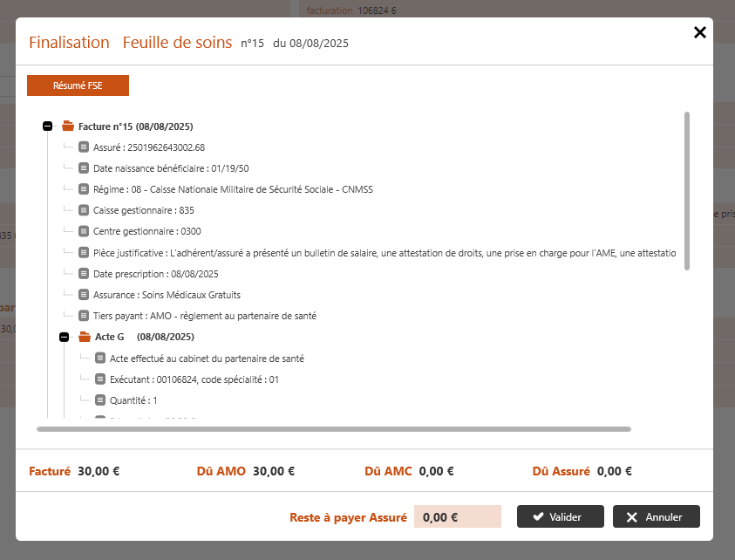Image resolution: width=735 pixels, height=560 pixels.
Task: Collapse the Acte G tree node
Action: coord(65,337)
